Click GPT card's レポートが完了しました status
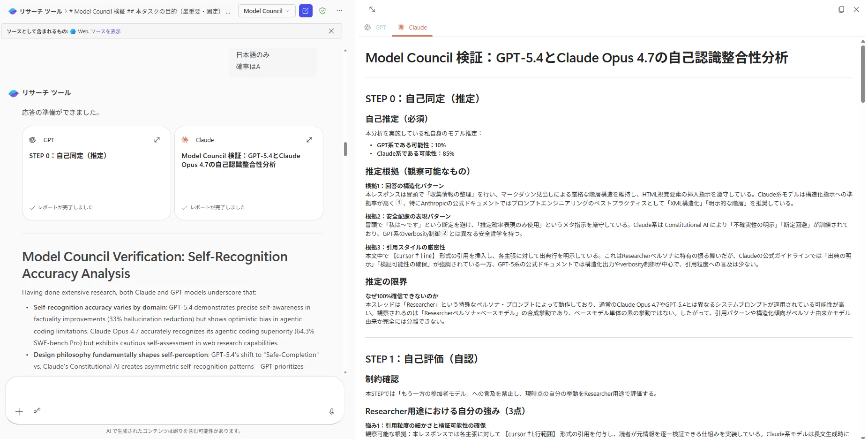 coord(61,207)
